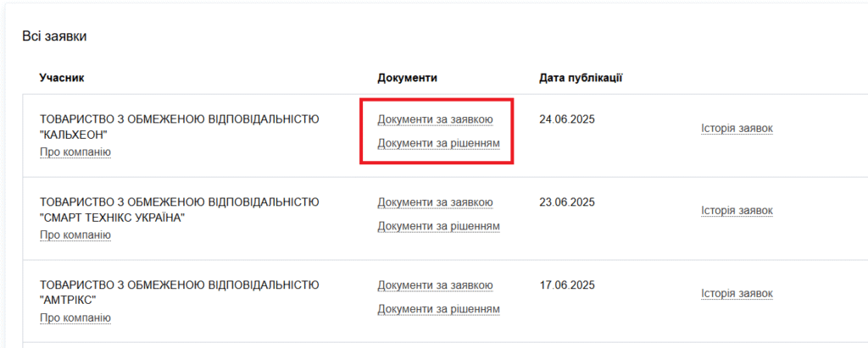The width and height of the screenshot is (868, 348).
Task: Open 'Про компанію' link for АМТРІКС
Action: tap(75, 318)
